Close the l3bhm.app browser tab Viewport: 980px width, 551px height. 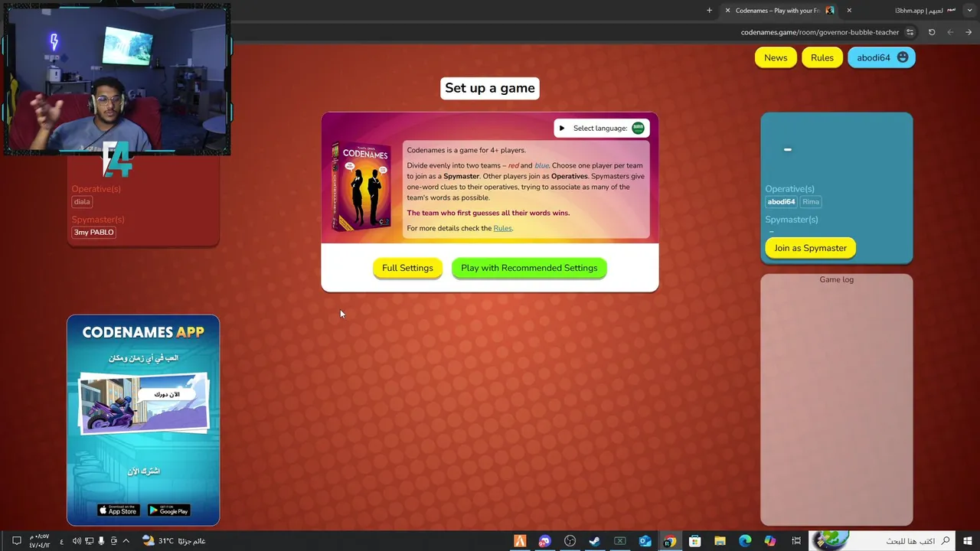(x=849, y=11)
